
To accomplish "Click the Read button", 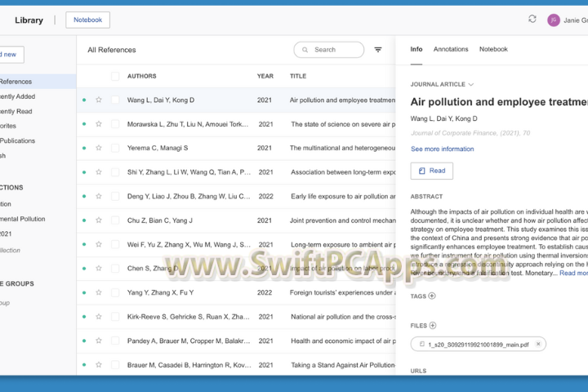I will tap(431, 171).
